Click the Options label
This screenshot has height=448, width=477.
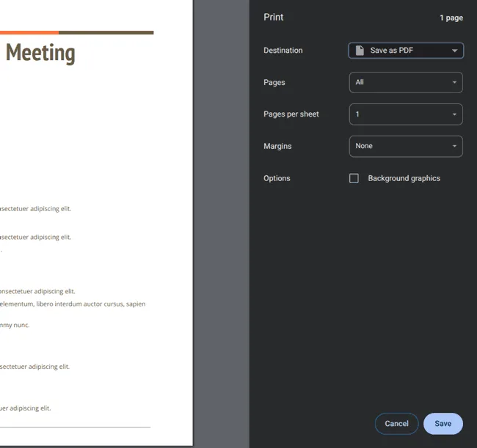277,178
